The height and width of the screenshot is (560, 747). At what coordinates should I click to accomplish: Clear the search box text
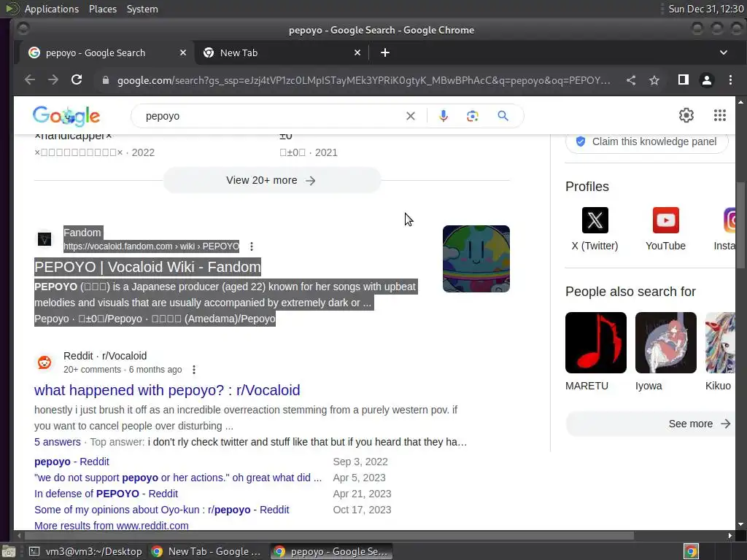pyautogui.click(x=410, y=116)
